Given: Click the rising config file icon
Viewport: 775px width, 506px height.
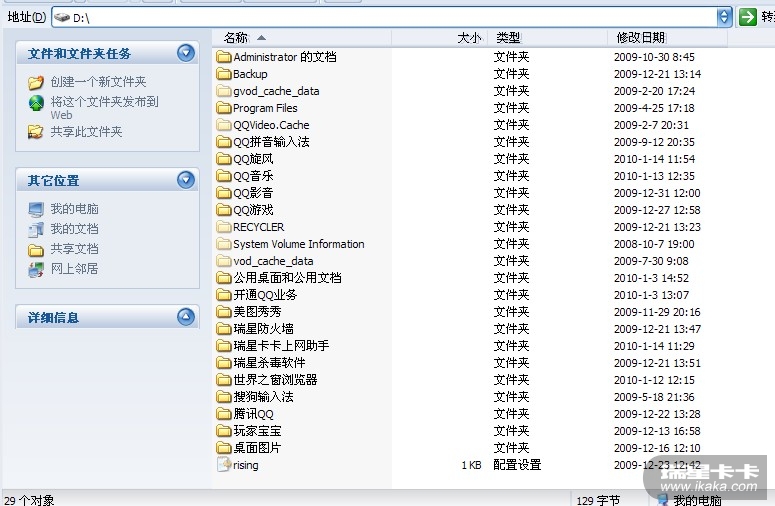Looking at the screenshot, I should (224, 464).
